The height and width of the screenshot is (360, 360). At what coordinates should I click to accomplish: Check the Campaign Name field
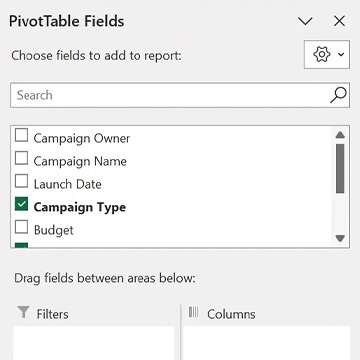tap(21, 158)
